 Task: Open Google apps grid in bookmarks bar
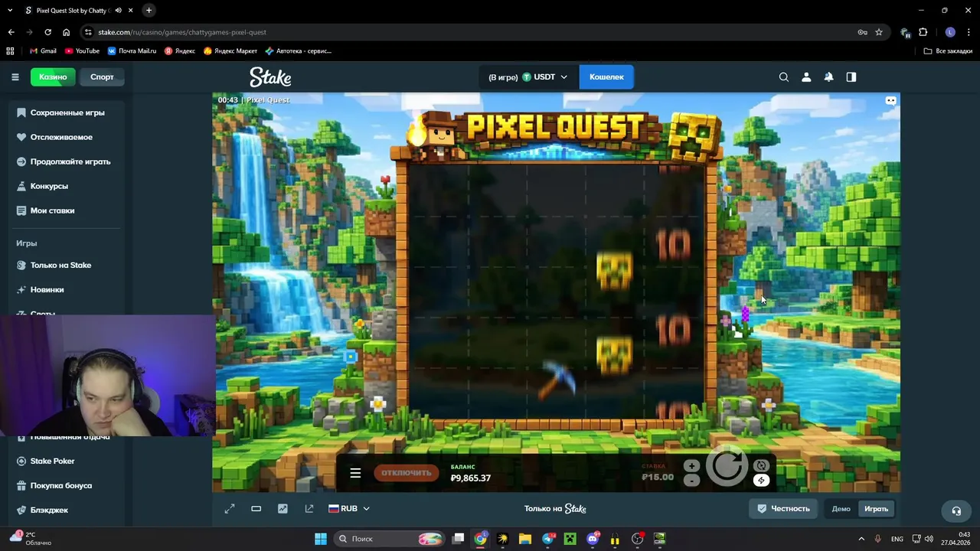point(10,51)
